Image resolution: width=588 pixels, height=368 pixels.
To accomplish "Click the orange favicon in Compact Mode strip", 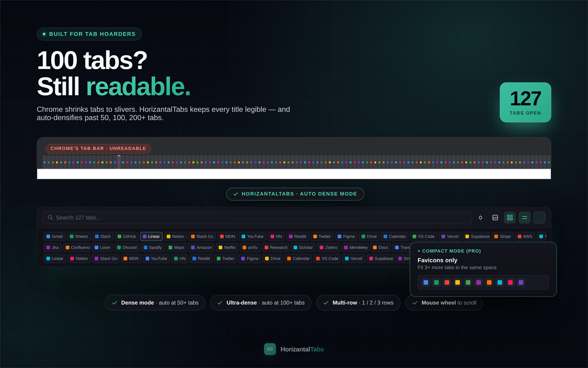I will [x=489, y=282].
